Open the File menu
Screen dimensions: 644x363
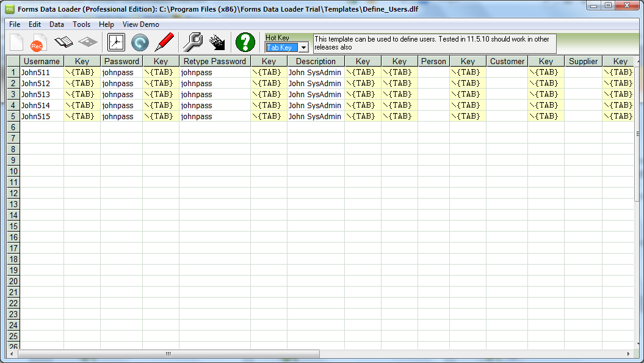(15, 24)
